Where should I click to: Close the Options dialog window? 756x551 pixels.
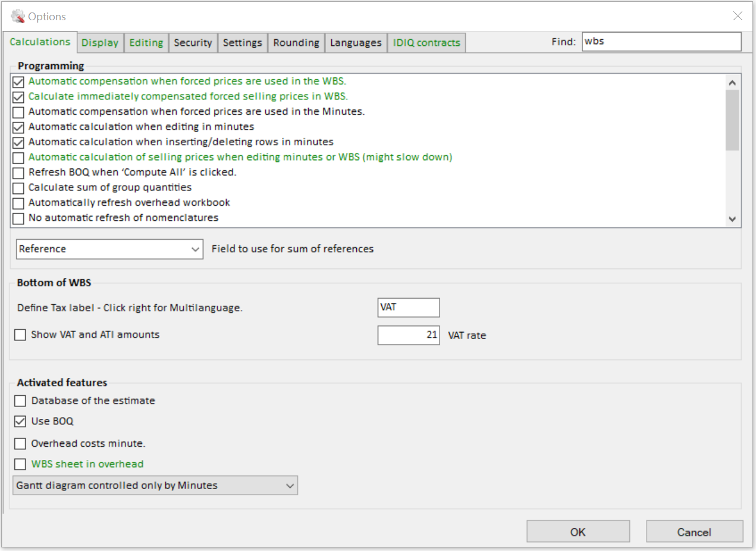(738, 16)
